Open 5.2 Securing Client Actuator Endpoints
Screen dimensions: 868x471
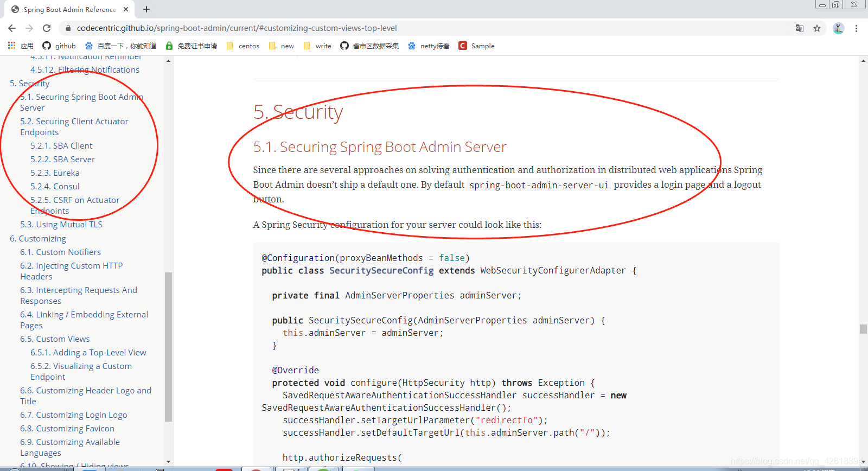click(74, 127)
